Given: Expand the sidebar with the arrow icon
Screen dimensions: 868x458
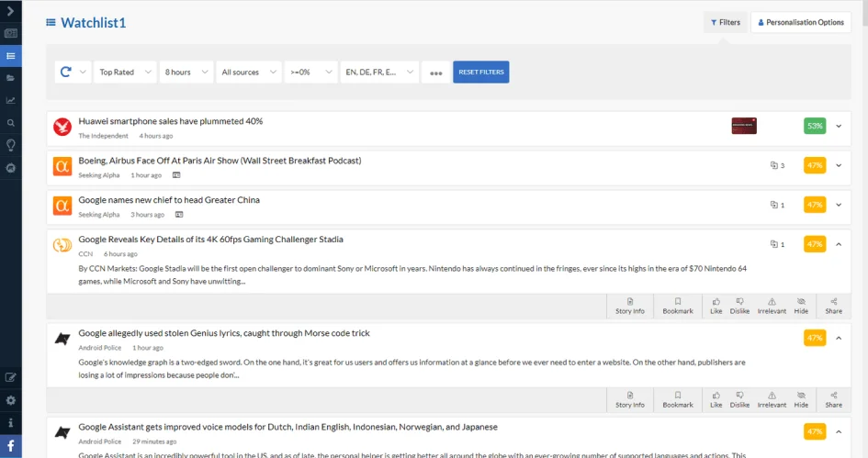Looking at the screenshot, I should click(10, 10).
